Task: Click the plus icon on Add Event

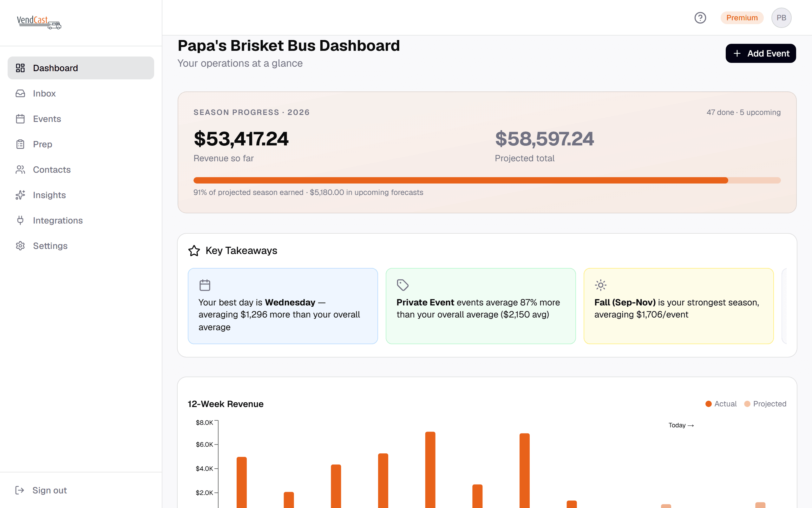Action: click(x=737, y=53)
